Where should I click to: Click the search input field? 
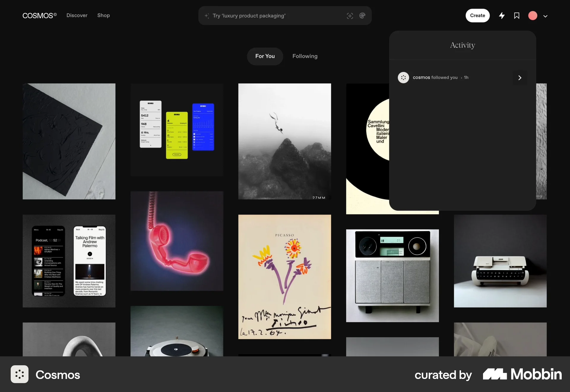(267, 16)
